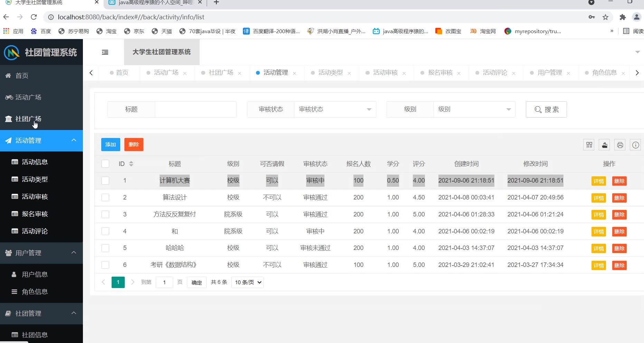The height and width of the screenshot is (343, 644).
Task: Click the browser back arrow
Action: click(x=6, y=17)
